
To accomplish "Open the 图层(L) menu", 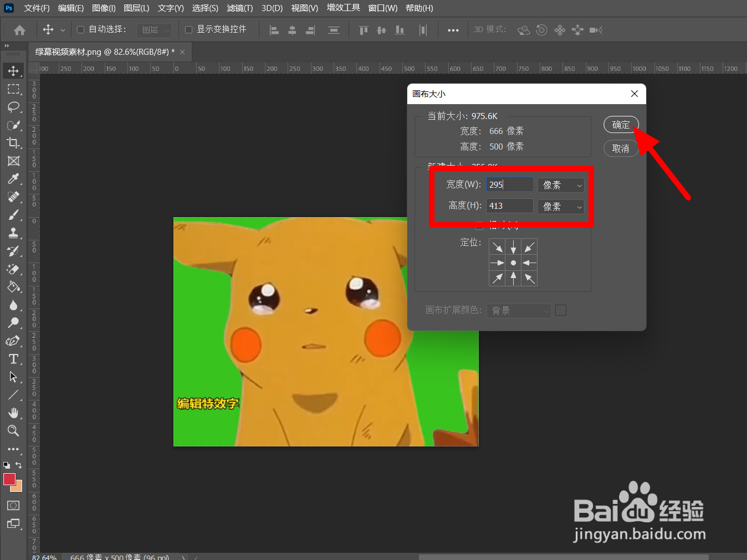I will pos(136,8).
